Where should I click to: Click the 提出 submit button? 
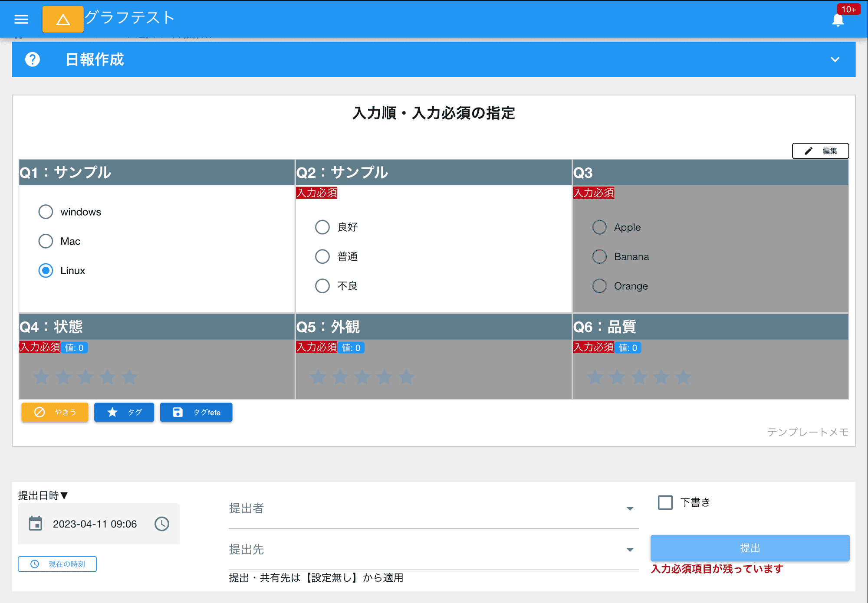click(750, 548)
